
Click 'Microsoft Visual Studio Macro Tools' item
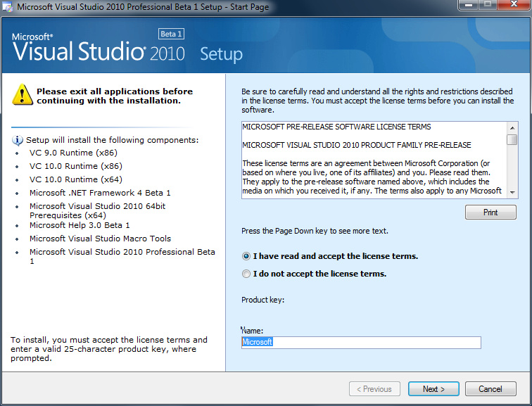pos(100,239)
